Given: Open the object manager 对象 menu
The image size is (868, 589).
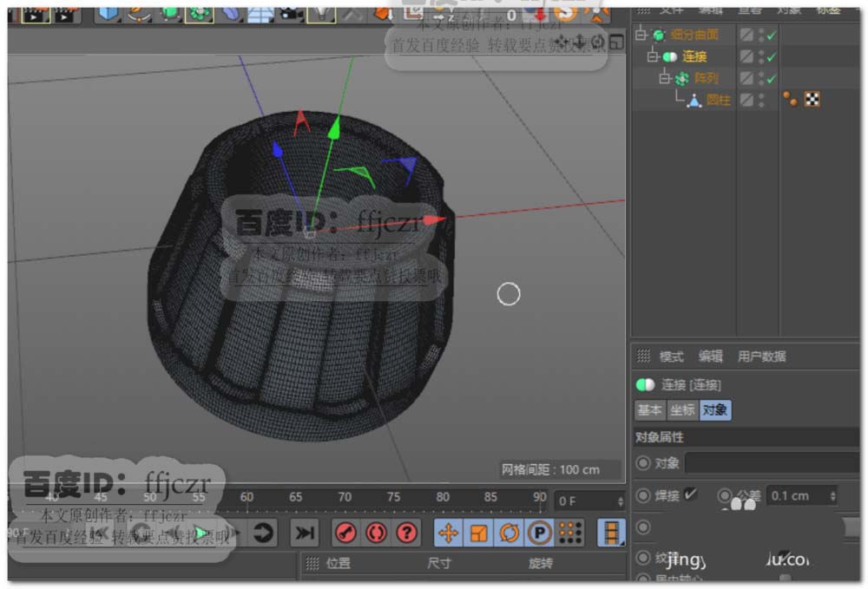Looking at the screenshot, I should 789,10.
